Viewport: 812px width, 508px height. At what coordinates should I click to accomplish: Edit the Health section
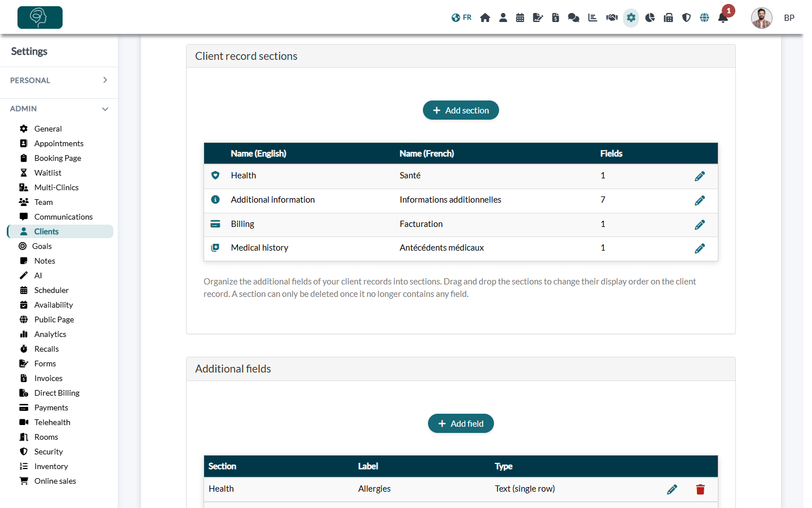pyautogui.click(x=700, y=176)
